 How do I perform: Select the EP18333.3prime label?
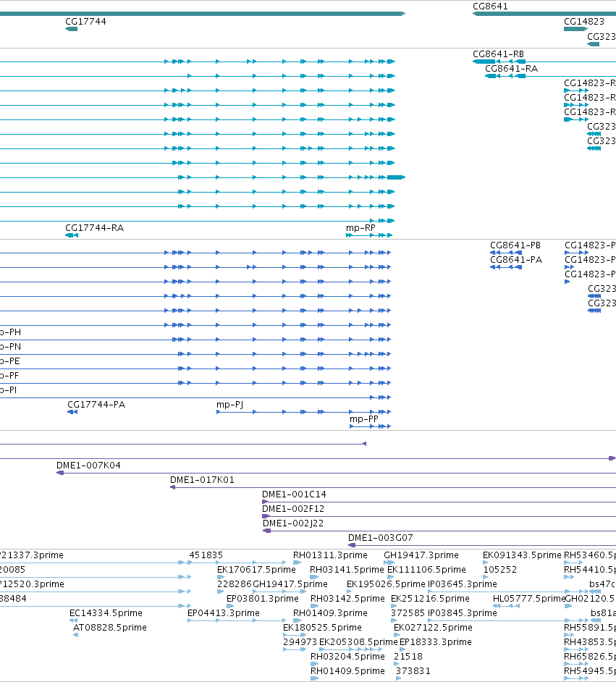[436, 642]
